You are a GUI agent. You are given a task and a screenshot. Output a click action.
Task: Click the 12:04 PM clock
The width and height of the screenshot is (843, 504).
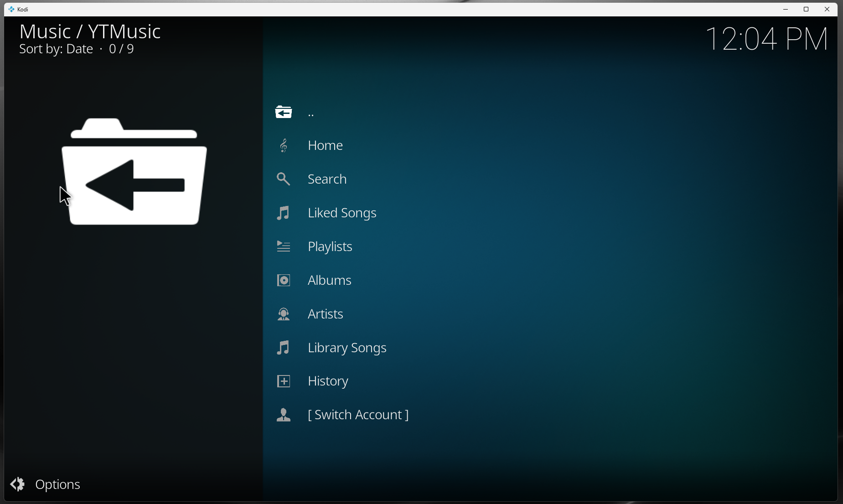tap(767, 39)
